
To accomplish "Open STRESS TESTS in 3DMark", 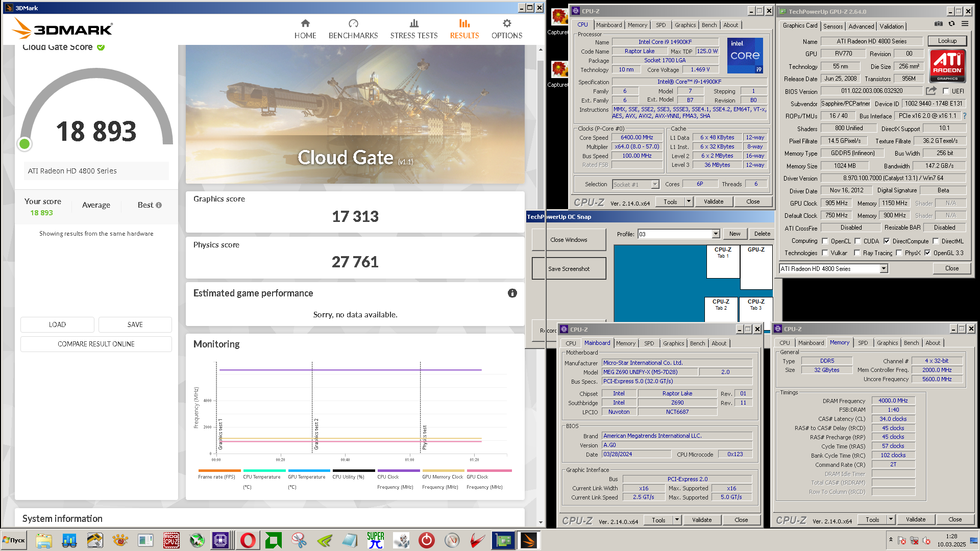I will [414, 29].
